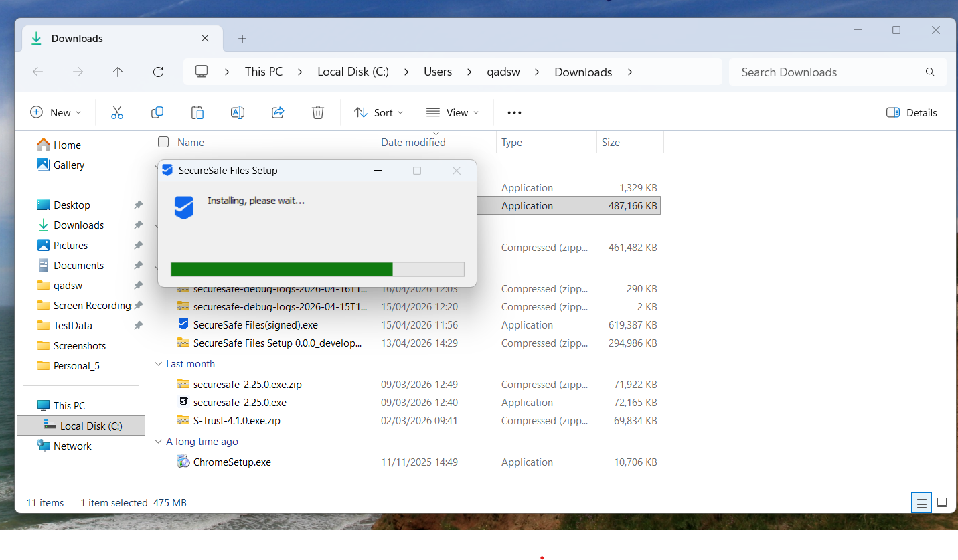958x560 pixels.
Task: Click the Rename icon in toolbar
Action: [238, 112]
